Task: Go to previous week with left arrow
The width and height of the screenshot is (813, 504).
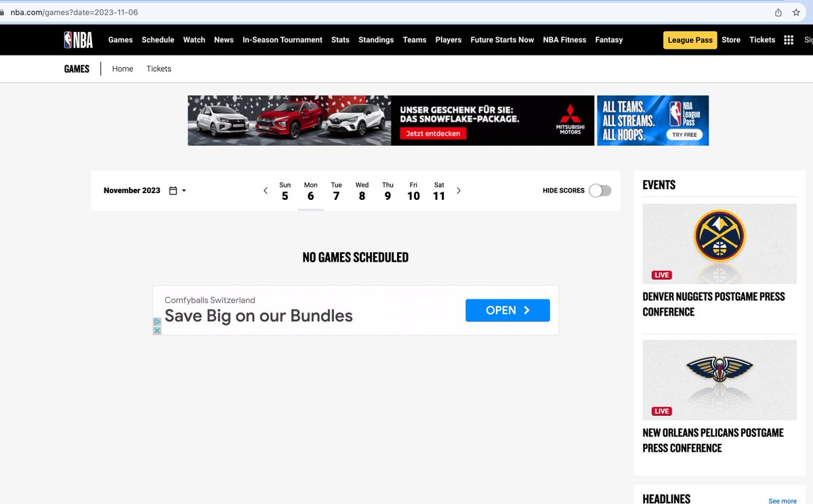Action: coord(266,191)
